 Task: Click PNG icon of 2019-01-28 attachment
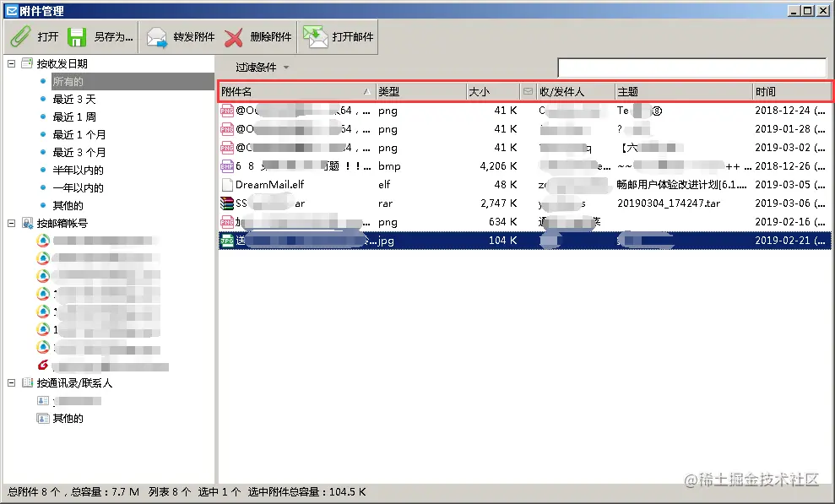point(227,129)
